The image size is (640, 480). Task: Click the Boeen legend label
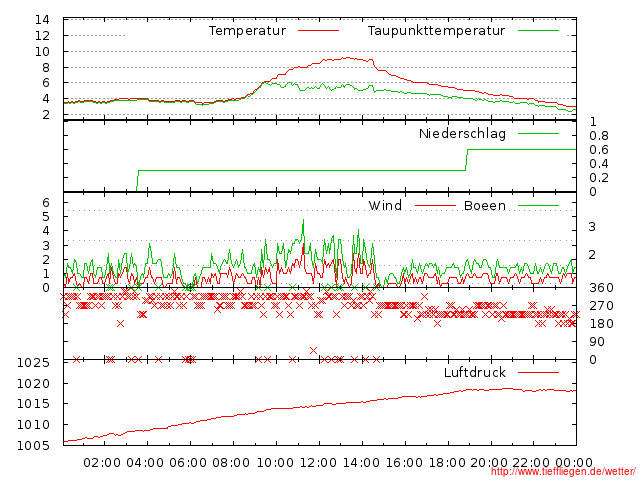(x=485, y=205)
